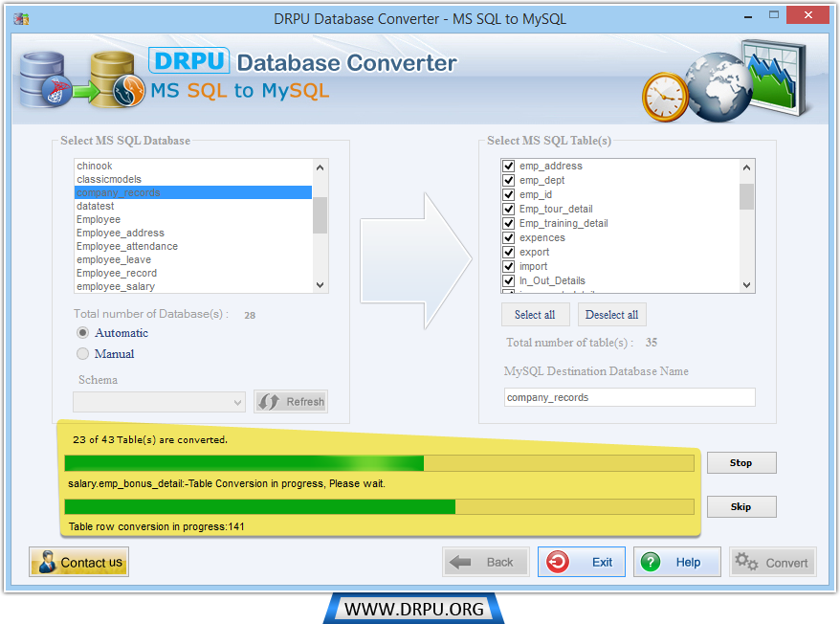This screenshot has height=624, width=840.
Task: Close the DRPU converter window
Action: 807,15
